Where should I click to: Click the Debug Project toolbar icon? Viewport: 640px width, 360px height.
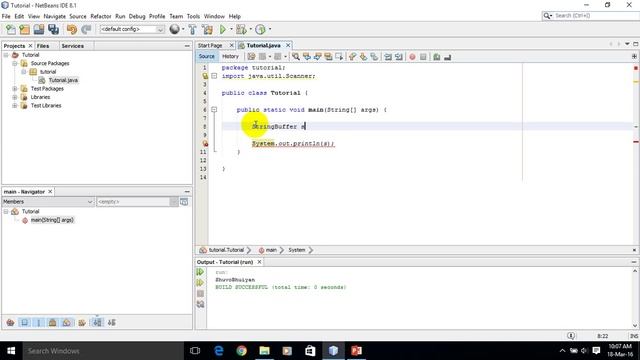(241, 29)
